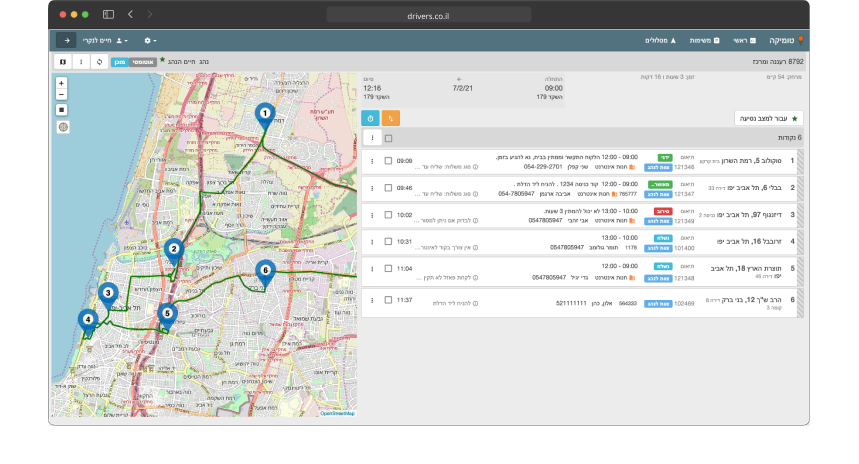
Task: Click the blue מוכן status badge
Action: point(119,62)
